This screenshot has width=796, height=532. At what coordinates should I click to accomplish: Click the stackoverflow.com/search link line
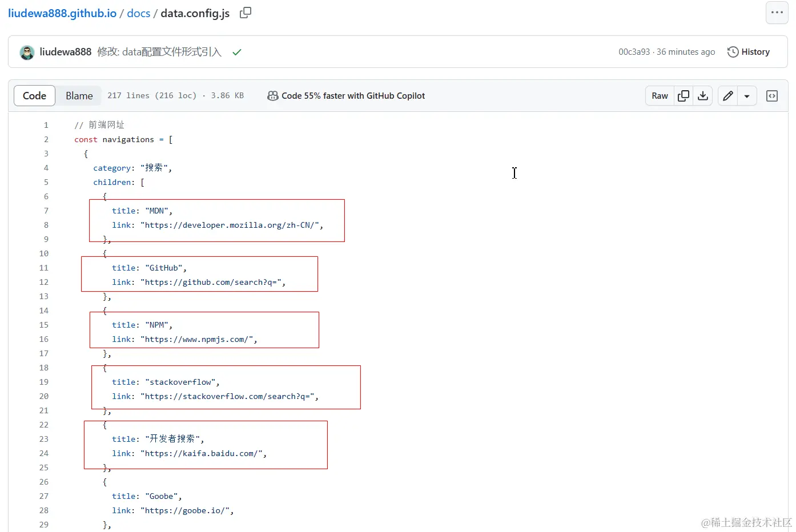click(x=215, y=396)
